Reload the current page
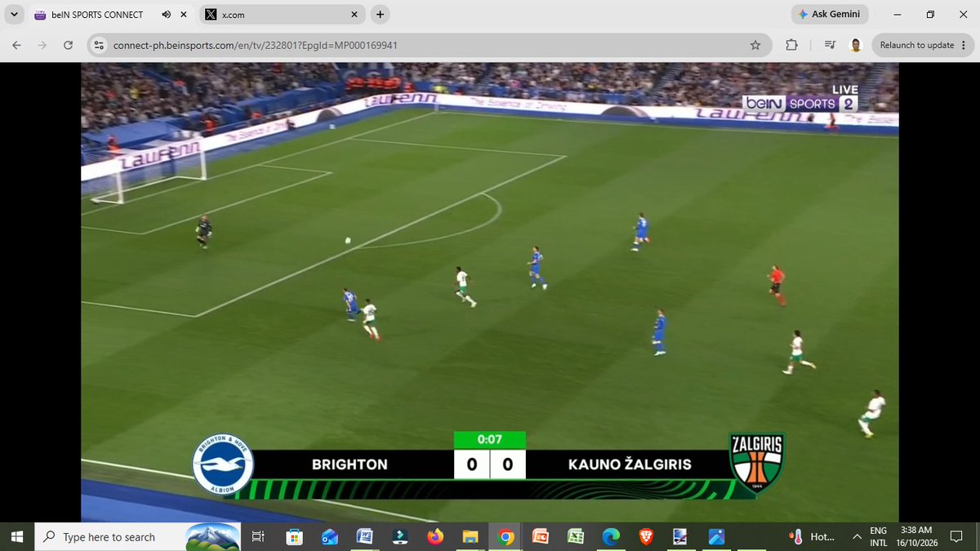 point(69,45)
